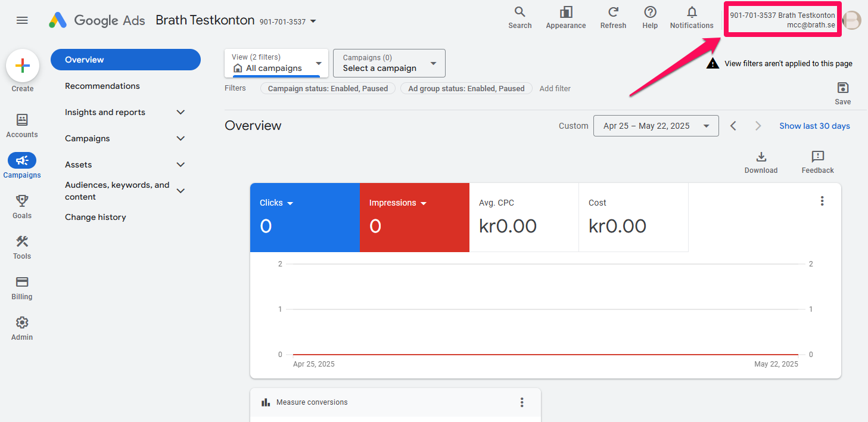Click the user profile avatar

tap(852, 20)
